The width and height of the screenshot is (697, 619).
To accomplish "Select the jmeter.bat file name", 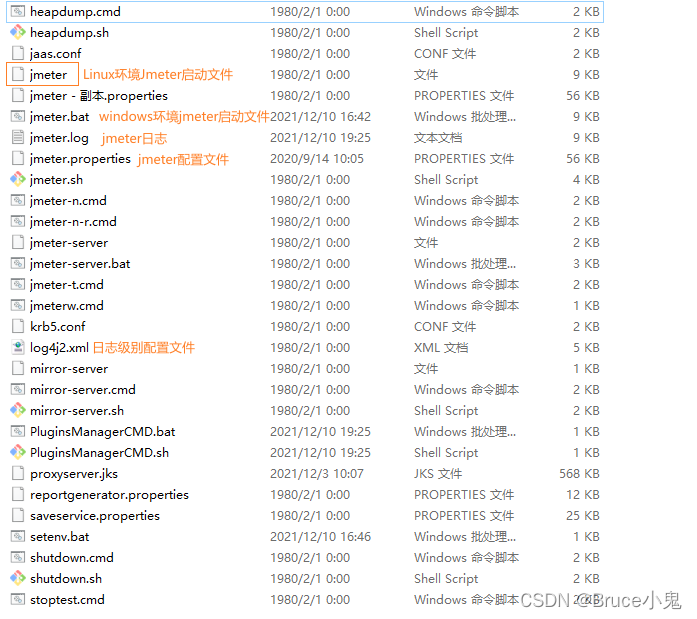I will [60, 116].
